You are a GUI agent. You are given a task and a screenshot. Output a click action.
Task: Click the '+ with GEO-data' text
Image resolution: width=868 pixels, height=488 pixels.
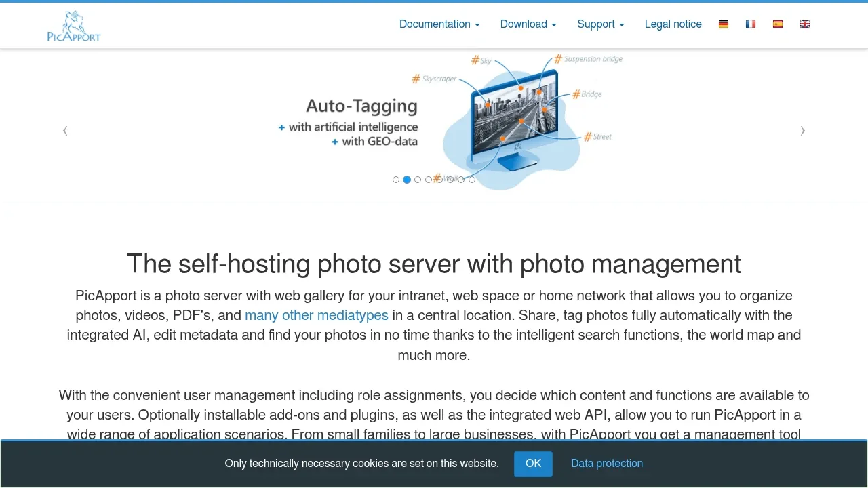tap(374, 142)
